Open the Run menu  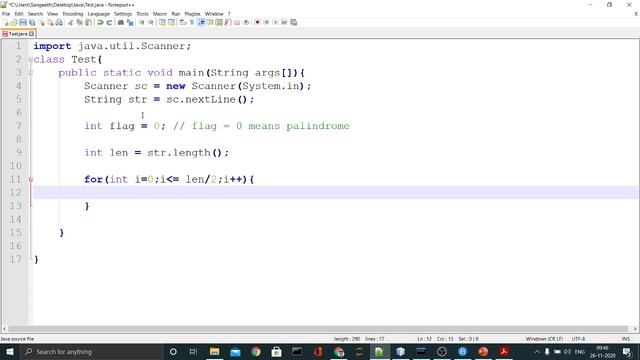[176, 14]
